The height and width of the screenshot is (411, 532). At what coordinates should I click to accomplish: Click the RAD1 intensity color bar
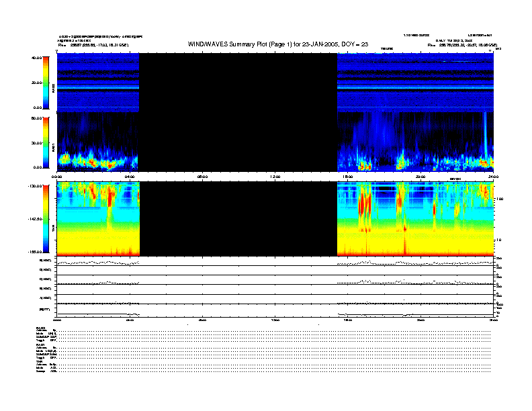pyautogui.click(x=46, y=143)
